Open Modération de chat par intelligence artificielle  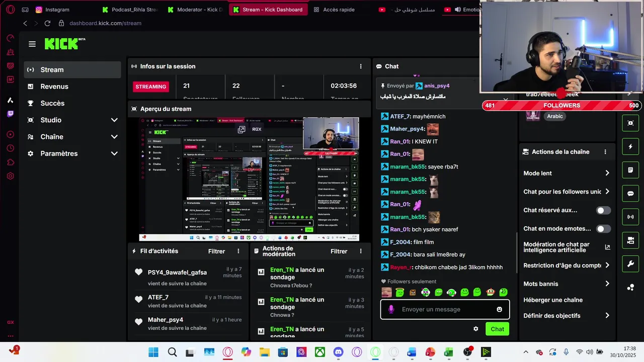(567, 247)
